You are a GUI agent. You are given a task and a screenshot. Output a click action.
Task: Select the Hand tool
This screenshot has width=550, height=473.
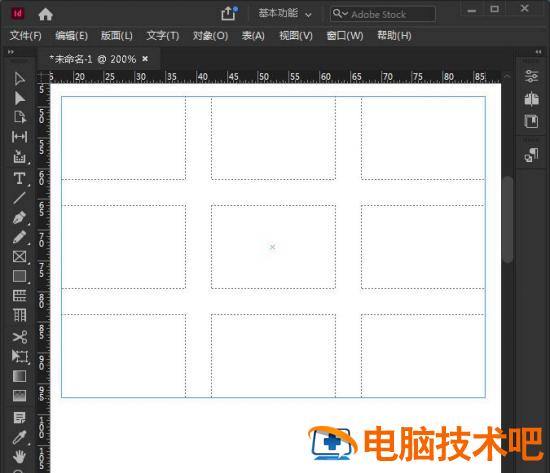pos(20,457)
